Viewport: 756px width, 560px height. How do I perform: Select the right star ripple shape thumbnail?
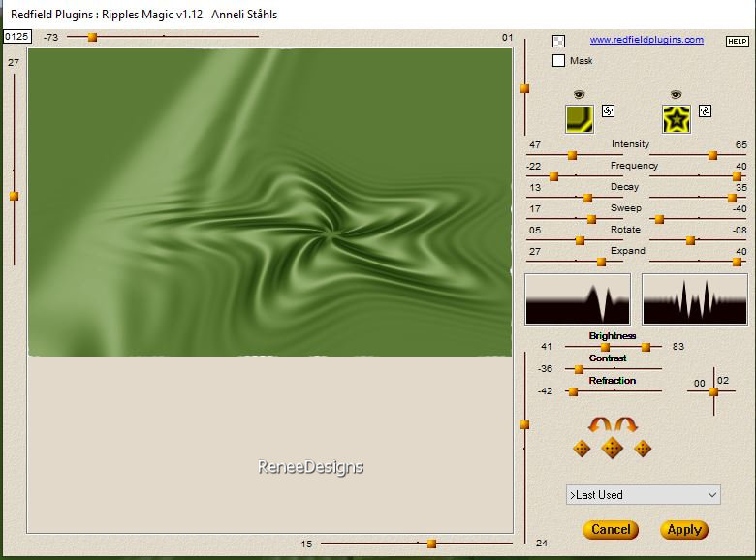coord(677,118)
